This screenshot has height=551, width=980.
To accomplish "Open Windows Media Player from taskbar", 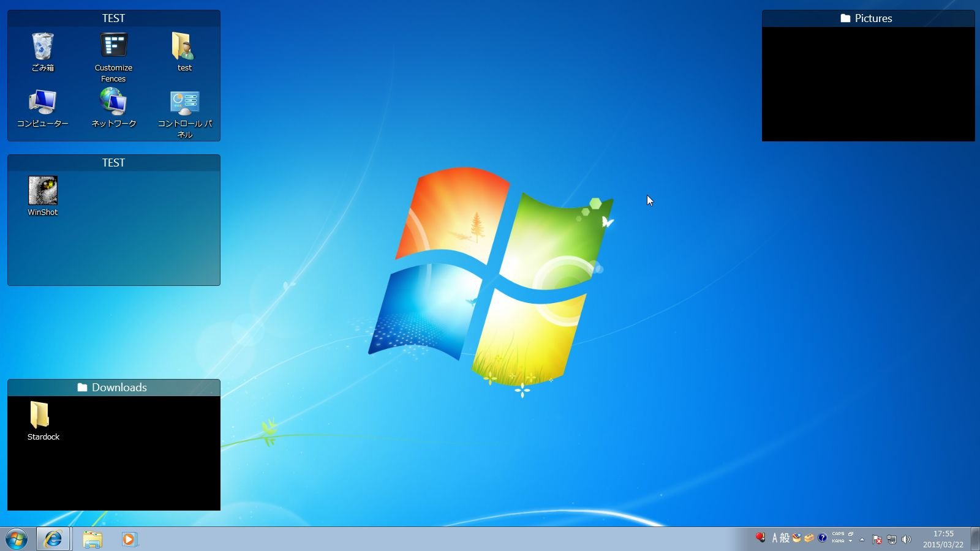I will (x=129, y=539).
